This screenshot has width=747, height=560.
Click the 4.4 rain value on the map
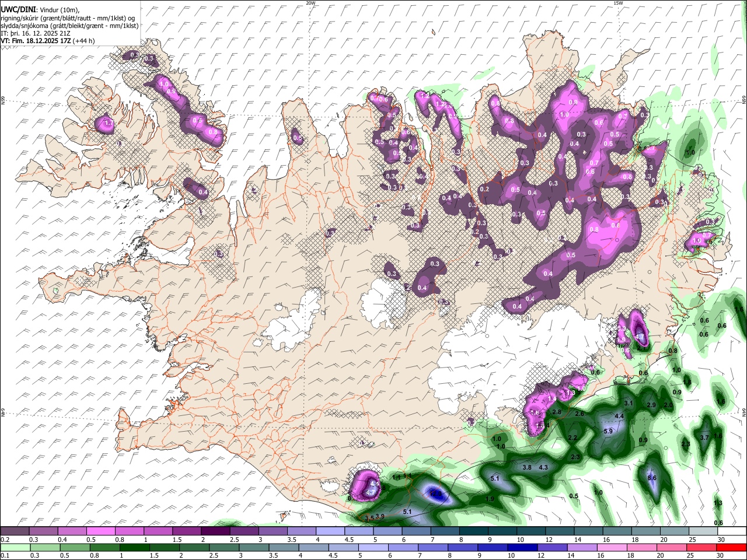click(x=620, y=416)
